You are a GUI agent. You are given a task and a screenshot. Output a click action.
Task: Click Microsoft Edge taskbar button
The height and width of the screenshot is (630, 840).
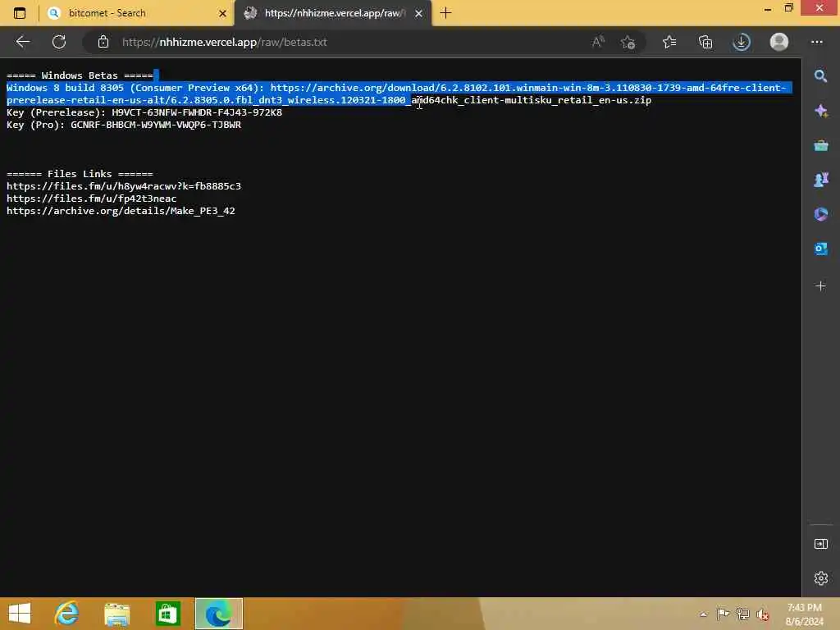pos(218,614)
